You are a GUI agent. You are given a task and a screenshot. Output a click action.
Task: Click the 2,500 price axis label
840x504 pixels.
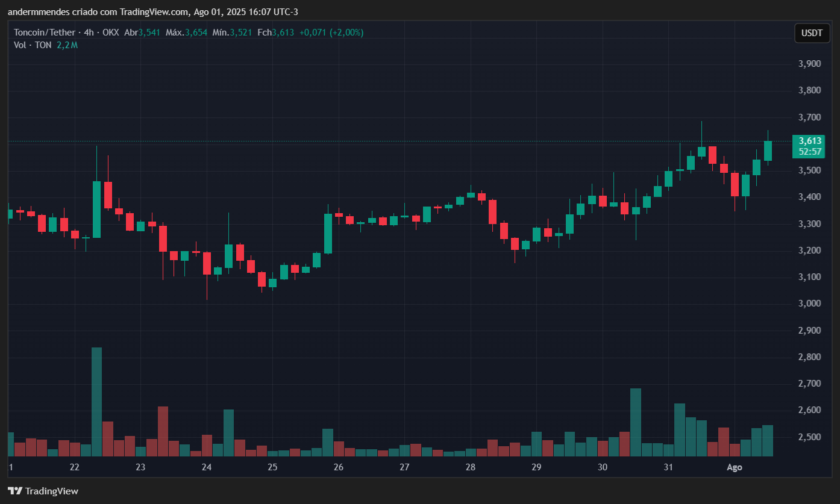click(809, 437)
